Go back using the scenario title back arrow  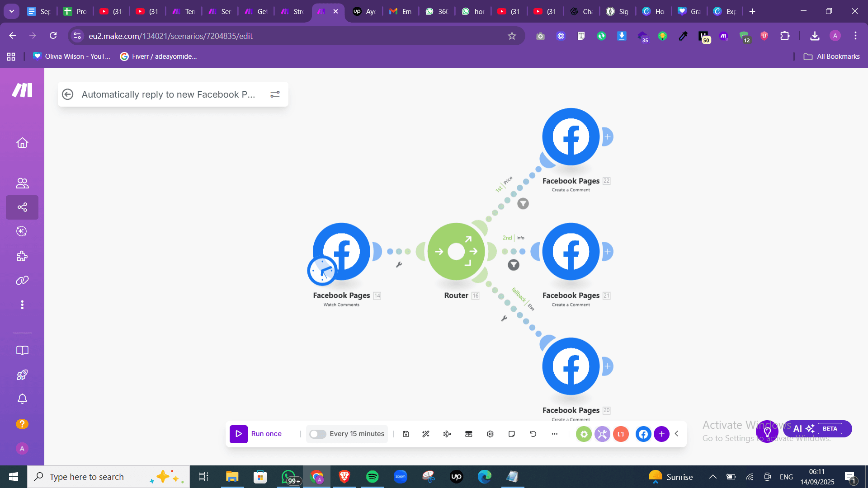(68, 94)
